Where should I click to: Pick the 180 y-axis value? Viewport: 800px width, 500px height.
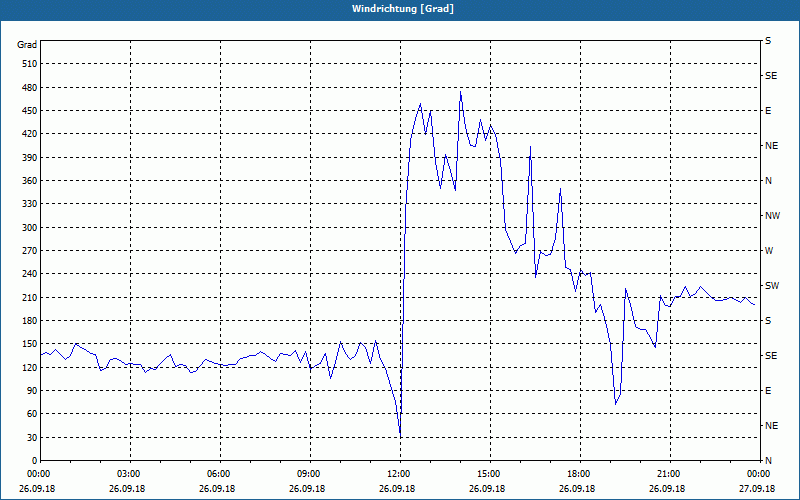30,321
